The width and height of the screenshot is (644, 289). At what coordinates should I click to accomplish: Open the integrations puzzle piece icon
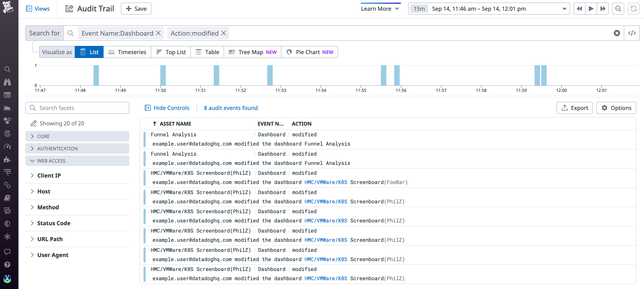[x=7, y=159]
